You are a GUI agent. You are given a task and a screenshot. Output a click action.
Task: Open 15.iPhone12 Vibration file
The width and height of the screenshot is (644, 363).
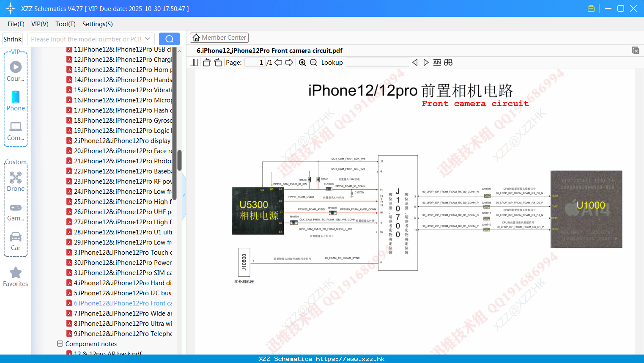(x=119, y=90)
